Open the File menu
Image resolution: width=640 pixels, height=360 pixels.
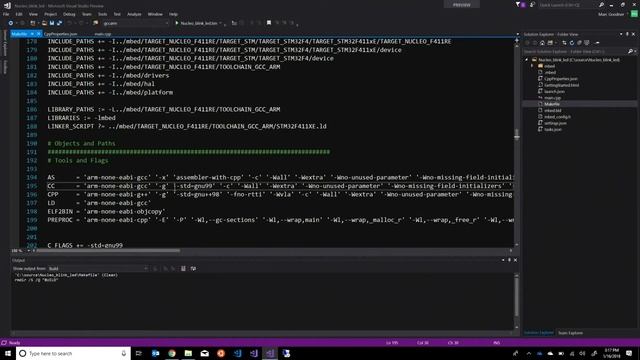6,14
